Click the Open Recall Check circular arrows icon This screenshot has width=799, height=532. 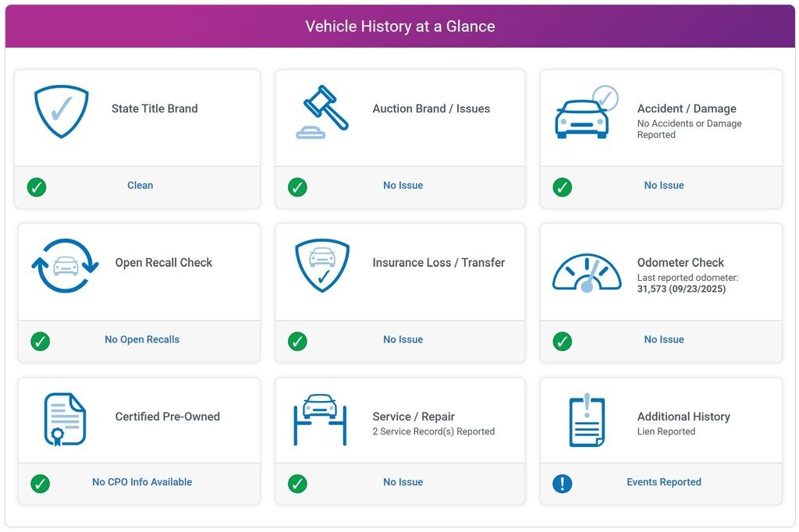pos(65,265)
